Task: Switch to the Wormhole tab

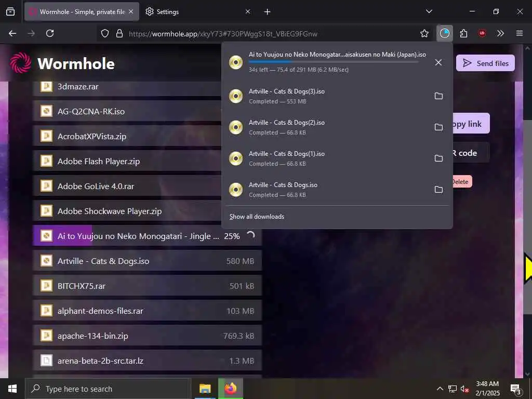Action: click(82, 11)
